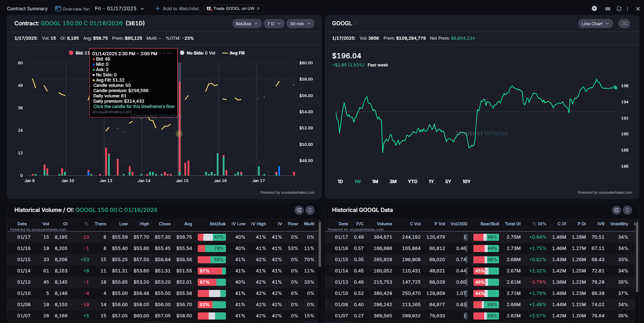
Task: Click the contract link in Historical Volume / OI title
Action: (117, 210)
